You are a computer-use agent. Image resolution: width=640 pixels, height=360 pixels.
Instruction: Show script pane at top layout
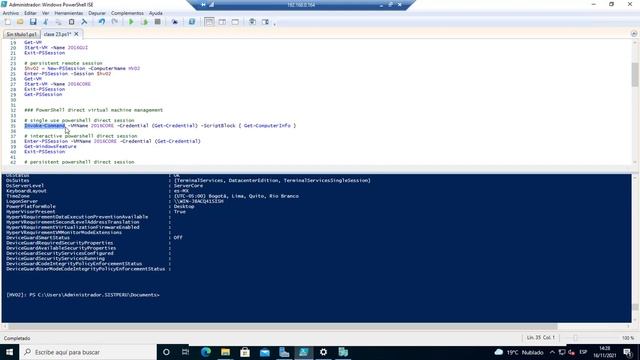pyautogui.click(x=209, y=22)
